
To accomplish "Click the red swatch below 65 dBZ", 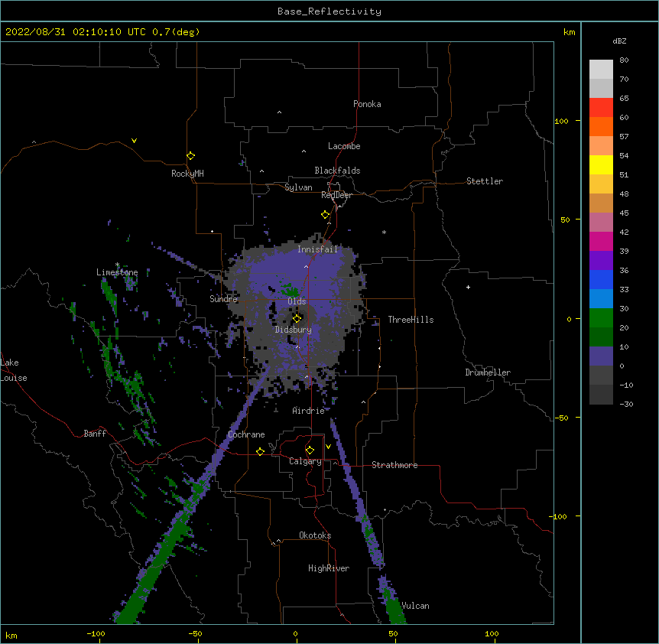I will click(601, 108).
